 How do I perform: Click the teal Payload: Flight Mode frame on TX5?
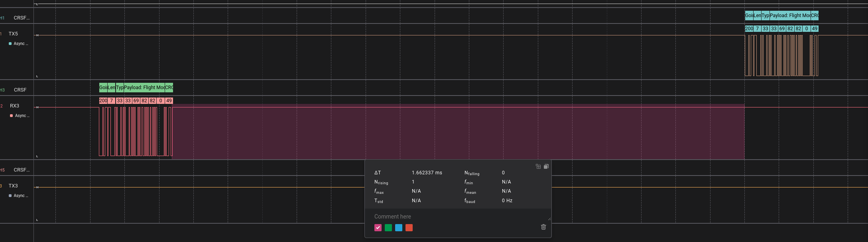pos(790,16)
